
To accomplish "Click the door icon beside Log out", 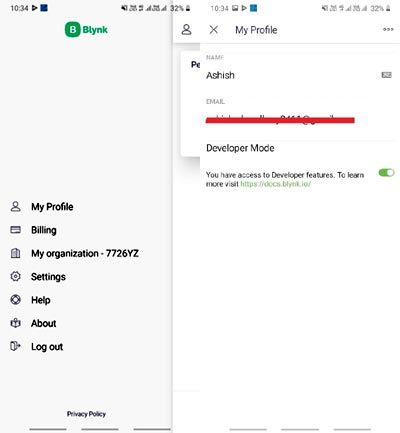I will (x=15, y=346).
